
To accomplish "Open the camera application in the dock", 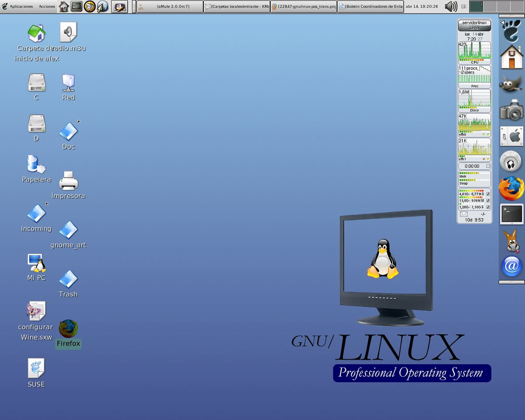I will click(x=511, y=110).
